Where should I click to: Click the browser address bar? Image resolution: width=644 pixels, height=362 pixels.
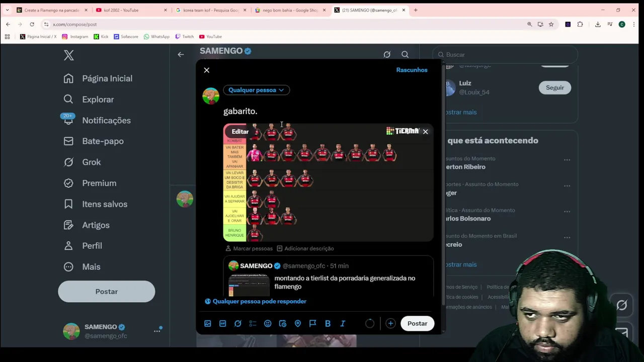point(282,24)
